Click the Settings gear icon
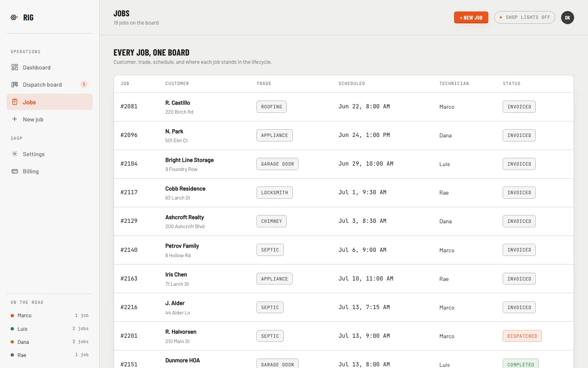Screen dimensions: 588x368 coord(15,154)
